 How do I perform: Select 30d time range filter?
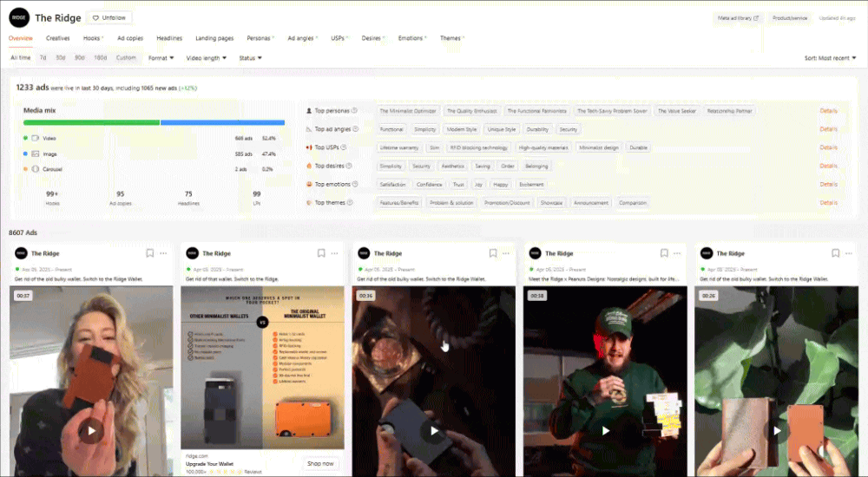click(x=61, y=57)
